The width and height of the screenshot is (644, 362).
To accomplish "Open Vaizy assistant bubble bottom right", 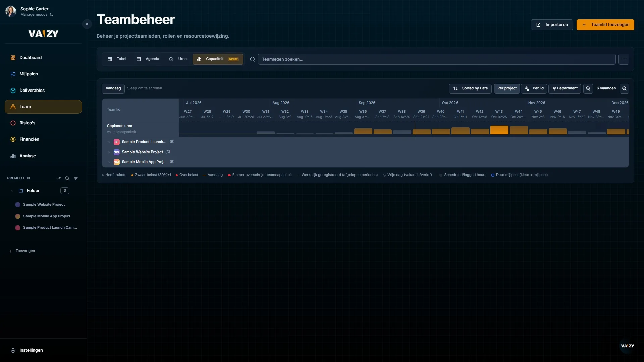I will [x=627, y=346].
